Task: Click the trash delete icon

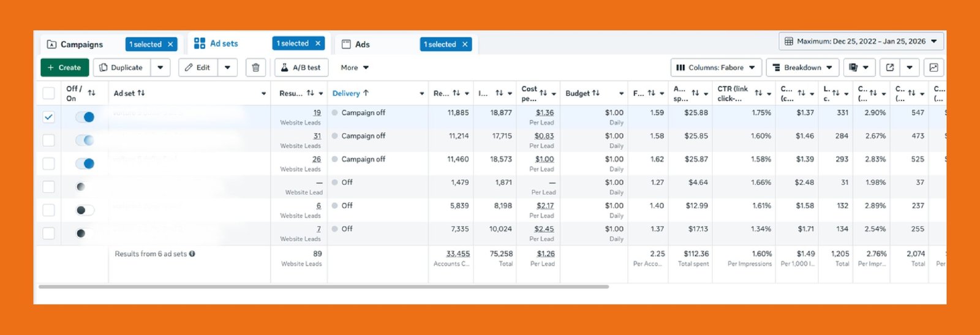Action: pyautogui.click(x=255, y=68)
